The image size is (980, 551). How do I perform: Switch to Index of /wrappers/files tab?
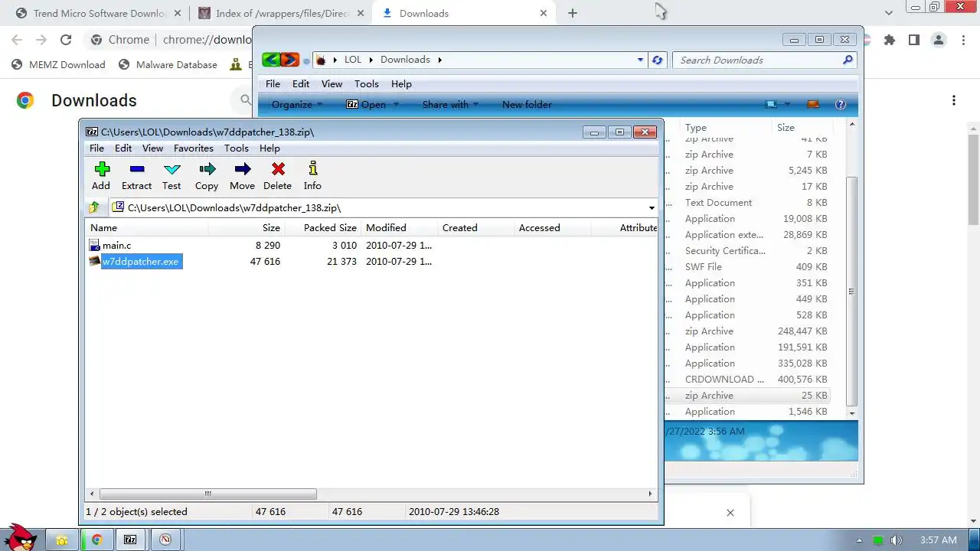280,13
